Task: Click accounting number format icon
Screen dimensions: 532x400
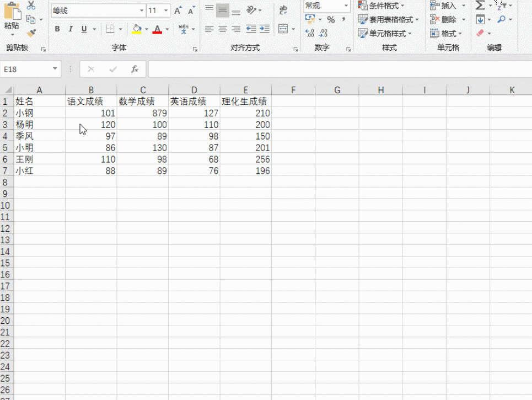Action: [310, 19]
